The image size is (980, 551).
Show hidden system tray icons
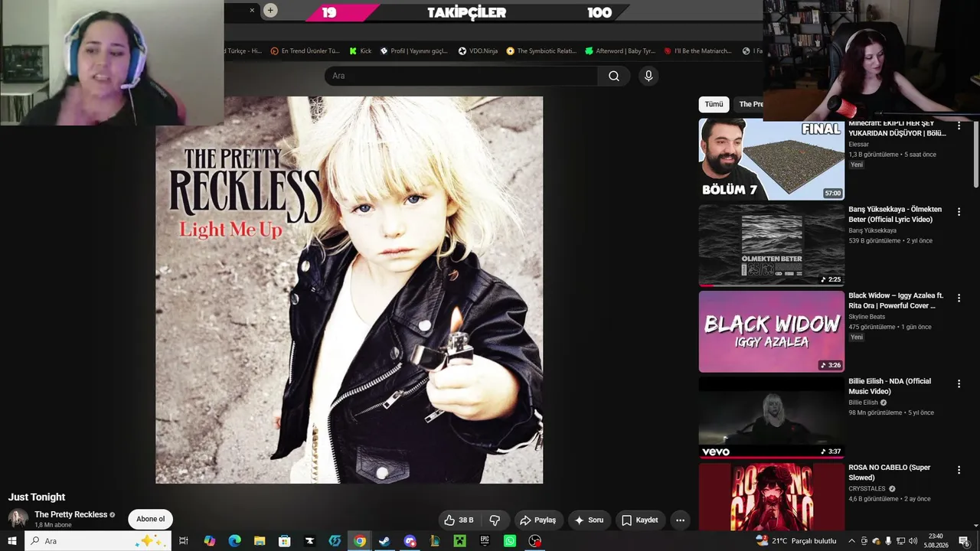(851, 541)
